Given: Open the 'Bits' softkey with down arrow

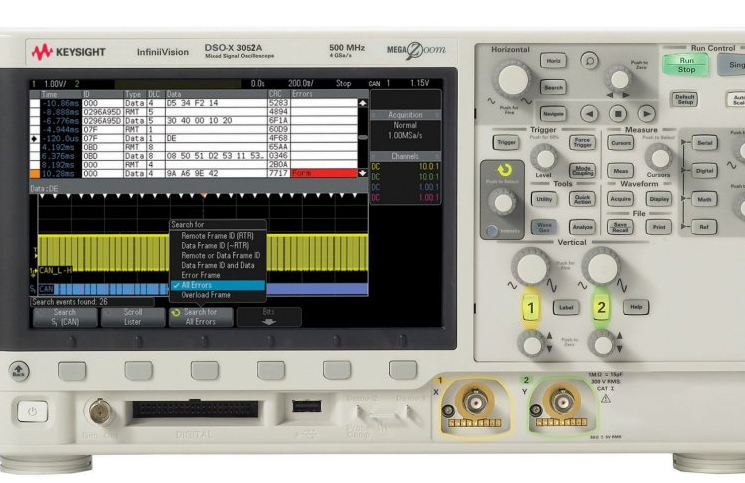Looking at the screenshot, I should pyautogui.click(x=269, y=317).
